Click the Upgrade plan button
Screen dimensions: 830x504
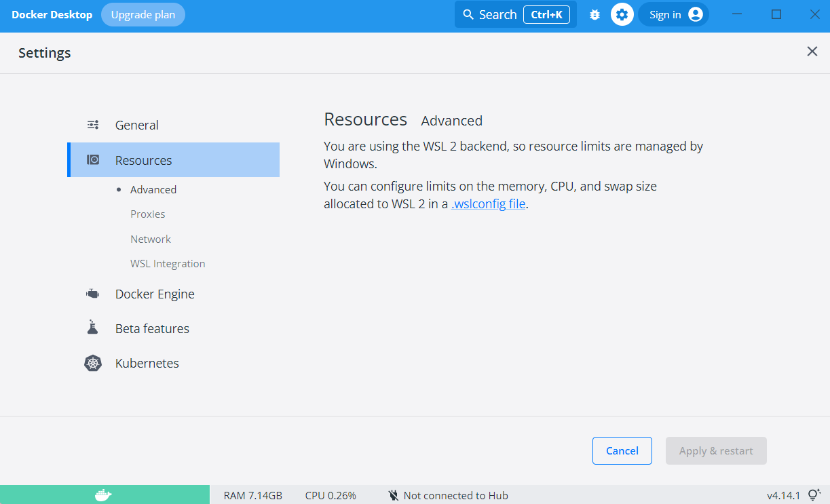143,14
